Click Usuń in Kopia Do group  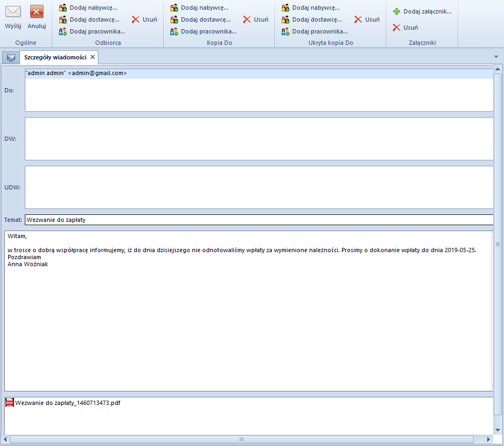pyautogui.click(x=256, y=19)
